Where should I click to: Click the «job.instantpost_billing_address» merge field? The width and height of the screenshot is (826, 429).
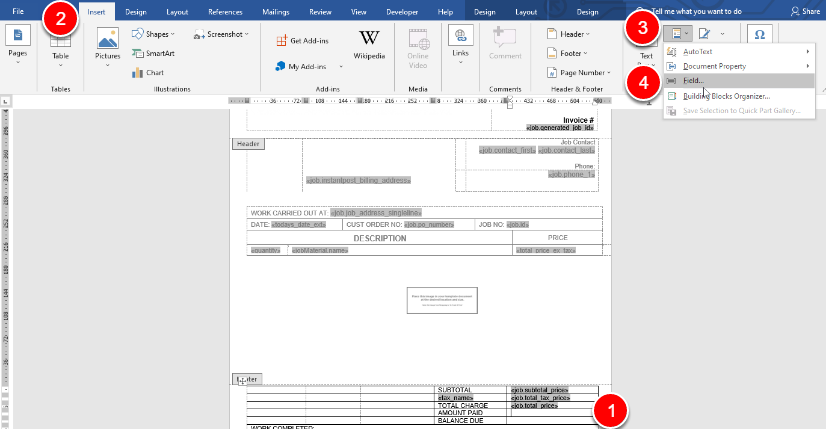(358, 180)
